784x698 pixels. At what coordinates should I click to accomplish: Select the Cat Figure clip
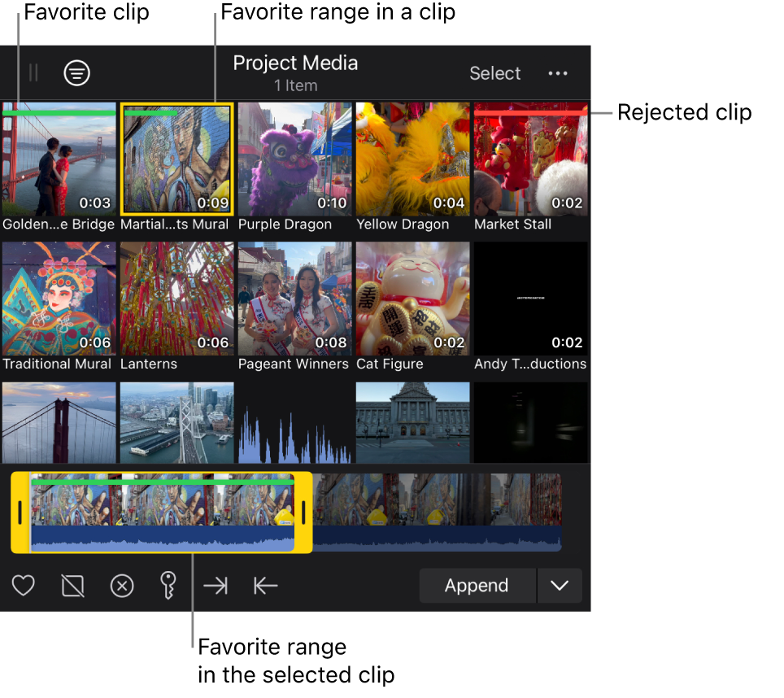tap(413, 299)
